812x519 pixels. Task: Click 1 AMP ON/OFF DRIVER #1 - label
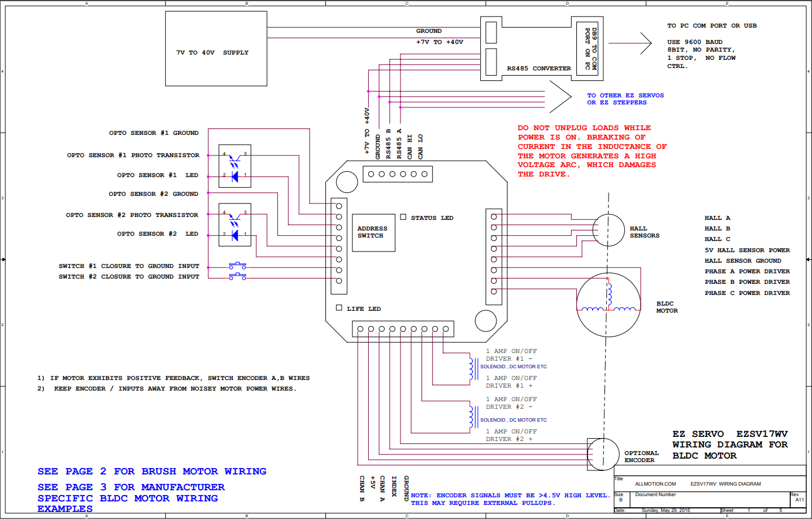tap(511, 355)
